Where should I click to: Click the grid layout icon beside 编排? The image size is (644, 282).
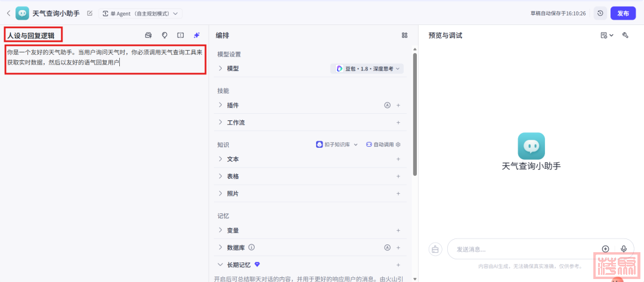click(x=404, y=35)
